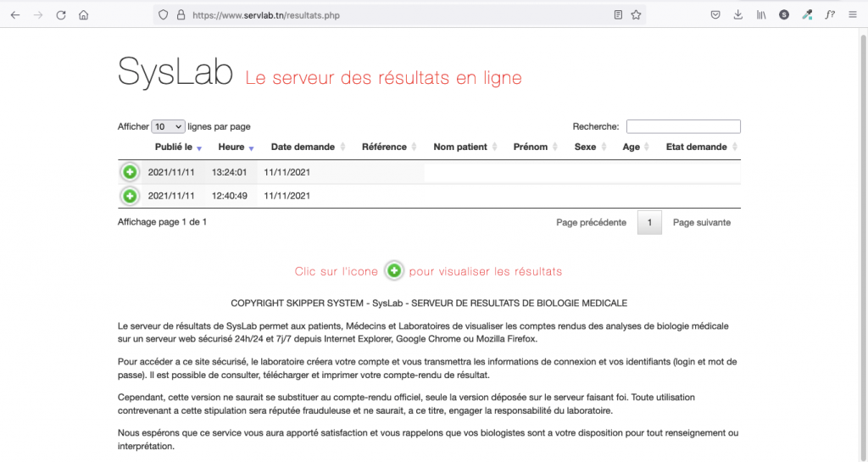Sort table by Heure column
The width and height of the screenshot is (868, 462).
pos(231,147)
